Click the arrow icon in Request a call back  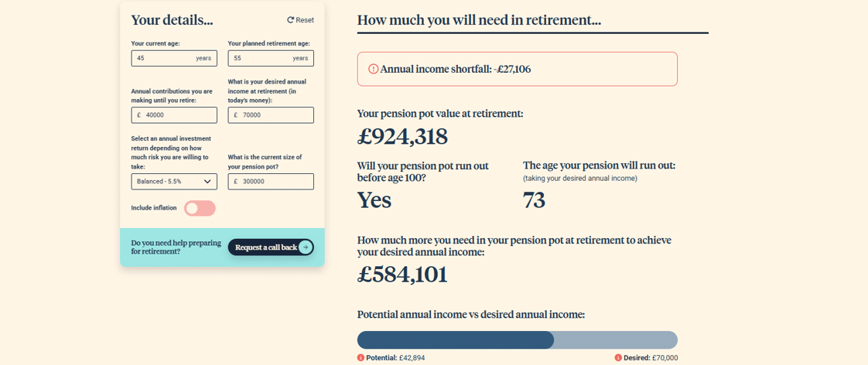coord(306,247)
